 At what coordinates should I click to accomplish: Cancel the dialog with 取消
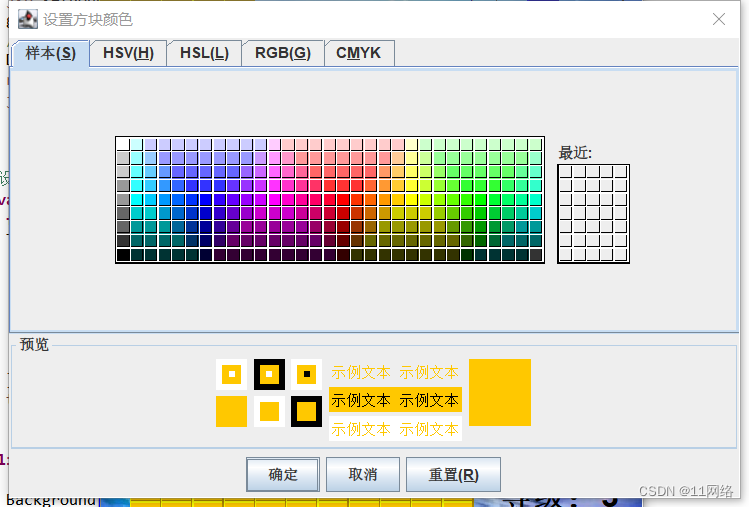(363, 475)
